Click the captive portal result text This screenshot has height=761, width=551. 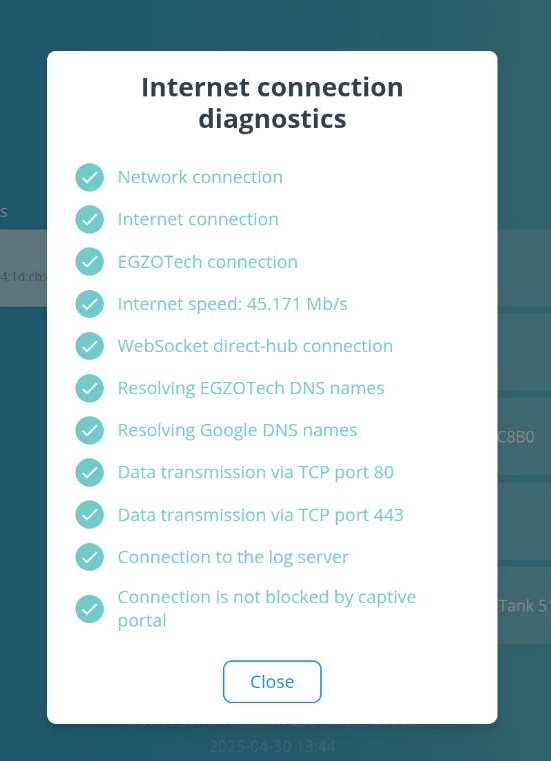(x=267, y=609)
